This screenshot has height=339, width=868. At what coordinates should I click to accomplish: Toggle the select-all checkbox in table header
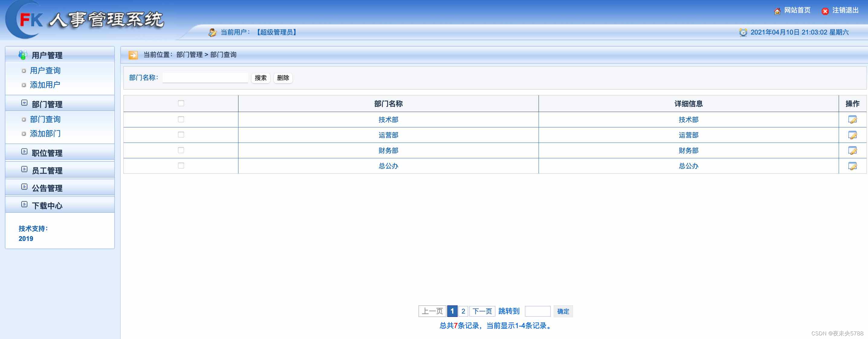(181, 103)
